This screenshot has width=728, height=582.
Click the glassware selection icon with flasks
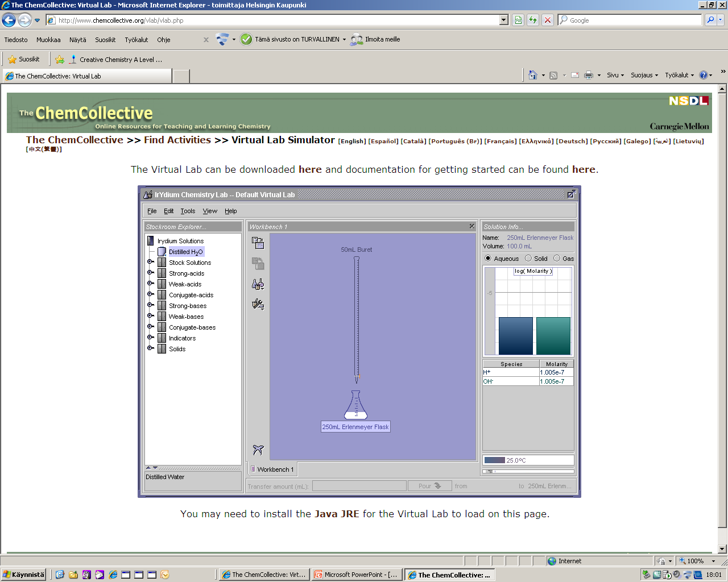[x=258, y=284]
